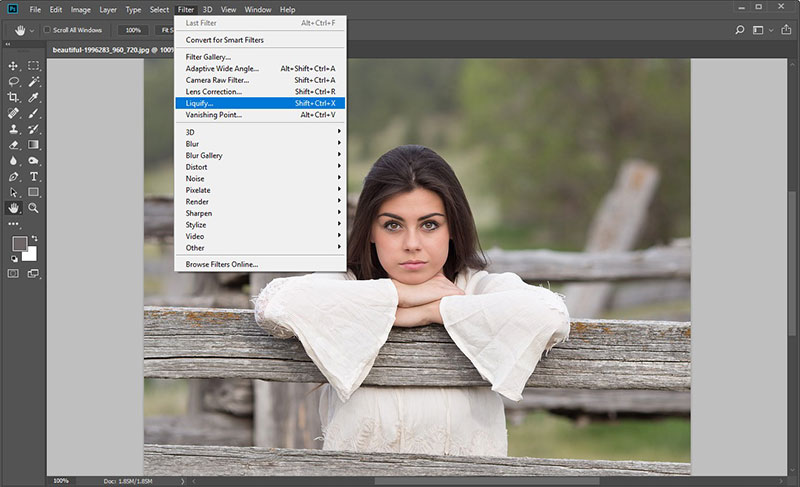Select the Sponge tool

tap(33, 161)
